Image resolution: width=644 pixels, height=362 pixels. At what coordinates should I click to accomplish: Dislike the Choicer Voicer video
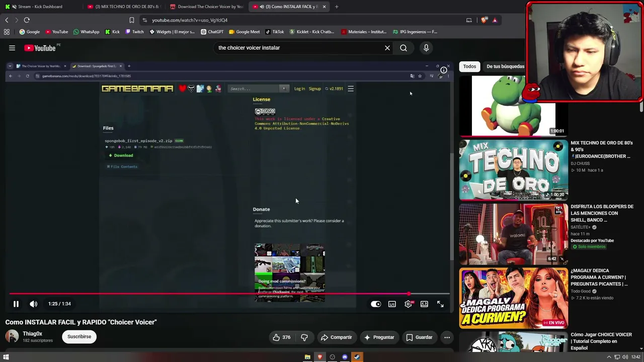tap(304, 337)
